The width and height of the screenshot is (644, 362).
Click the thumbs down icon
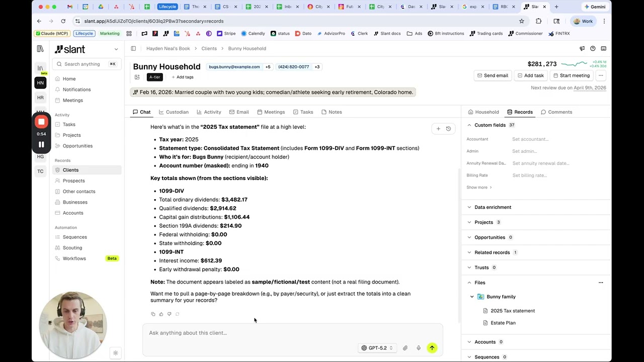pyautogui.click(x=169, y=314)
